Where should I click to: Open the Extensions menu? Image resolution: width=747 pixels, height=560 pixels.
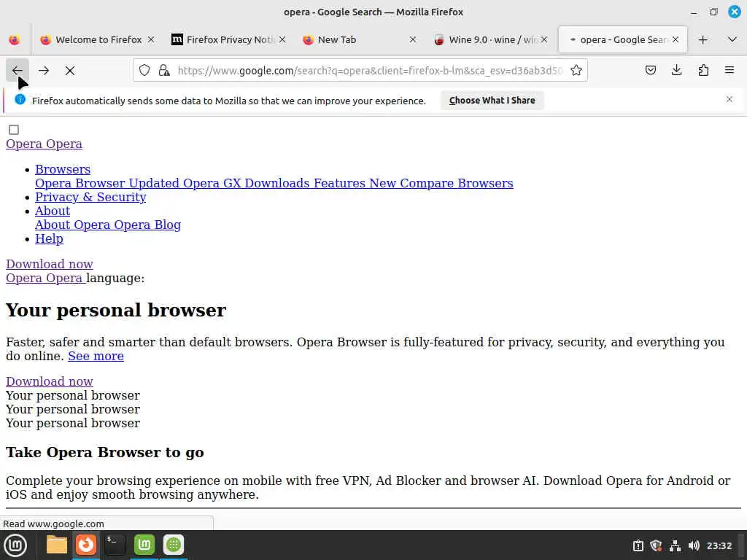click(x=703, y=71)
